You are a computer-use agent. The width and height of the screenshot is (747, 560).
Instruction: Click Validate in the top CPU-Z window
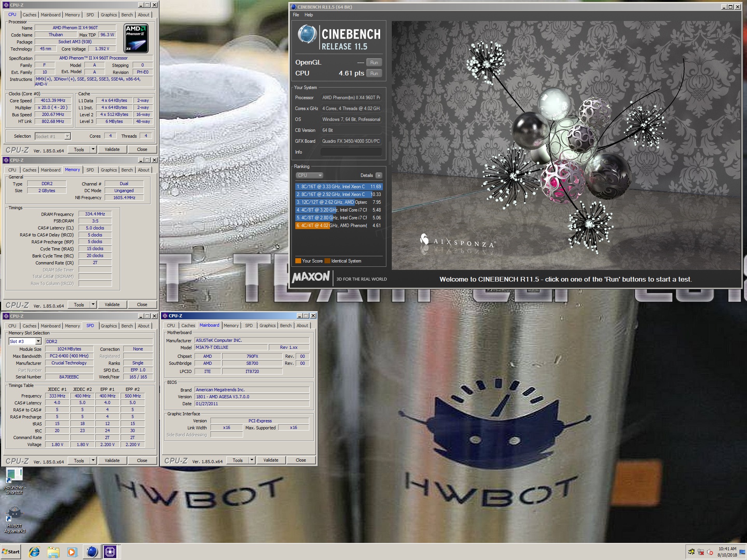[112, 149]
